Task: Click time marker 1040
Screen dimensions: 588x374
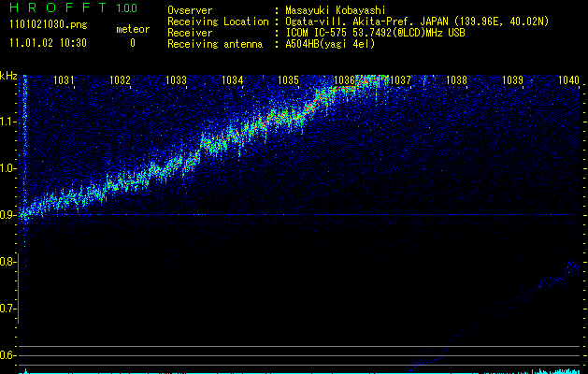Action: [x=569, y=79]
